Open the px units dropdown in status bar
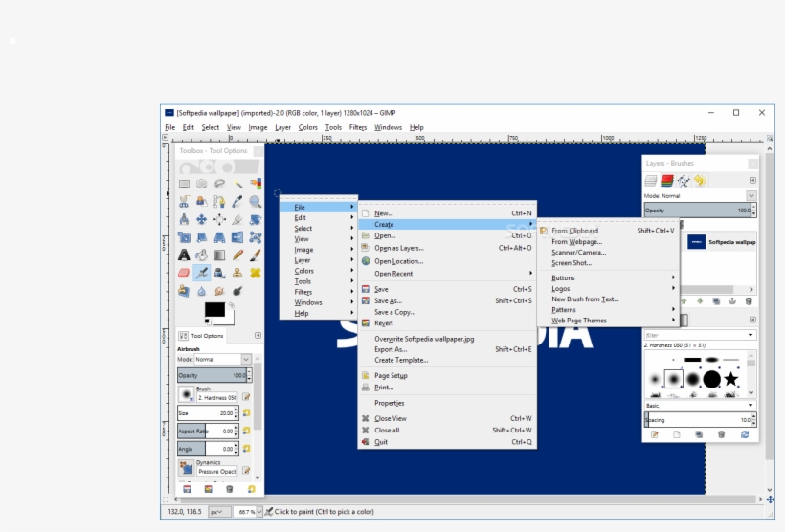This screenshot has width=785, height=532. 220,512
